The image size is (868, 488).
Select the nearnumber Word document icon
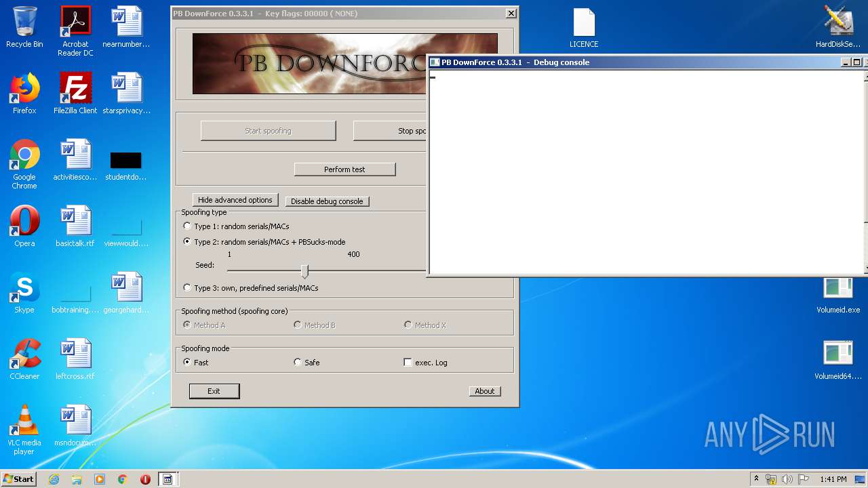click(126, 27)
